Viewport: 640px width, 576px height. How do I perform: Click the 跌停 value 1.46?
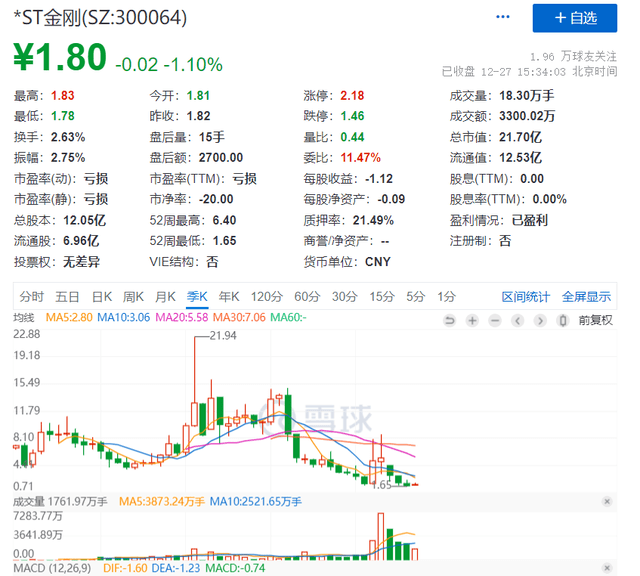point(352,116)
